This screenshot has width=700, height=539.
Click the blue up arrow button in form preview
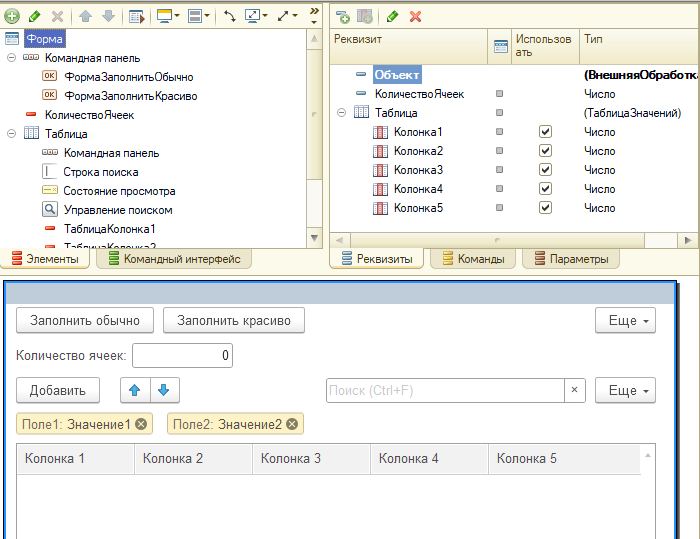coord(135,390)
